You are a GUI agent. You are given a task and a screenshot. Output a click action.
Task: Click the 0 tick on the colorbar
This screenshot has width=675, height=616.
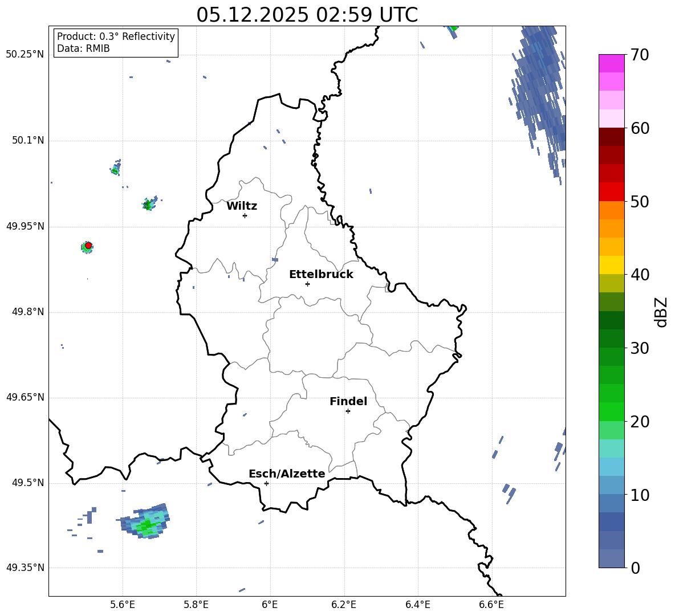point(635,568)
